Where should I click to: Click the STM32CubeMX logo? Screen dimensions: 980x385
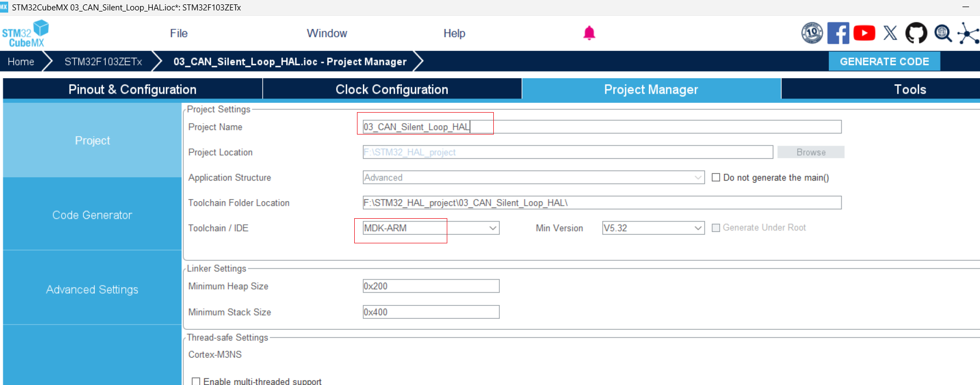coord(25,34)
